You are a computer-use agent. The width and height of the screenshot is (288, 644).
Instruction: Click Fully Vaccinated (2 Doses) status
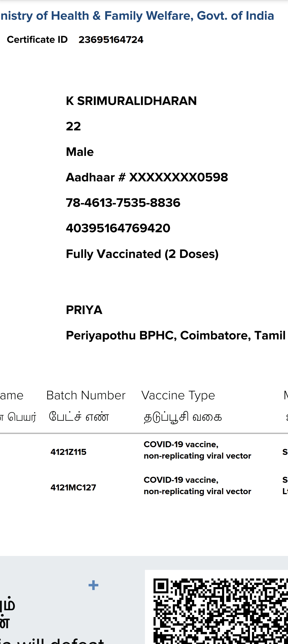[x=142, y=254]
